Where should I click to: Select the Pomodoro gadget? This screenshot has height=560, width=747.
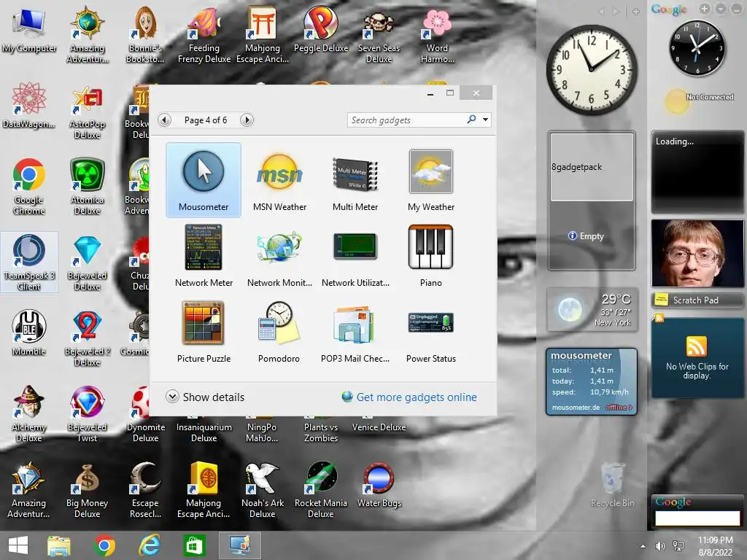(x=279, y=332)
